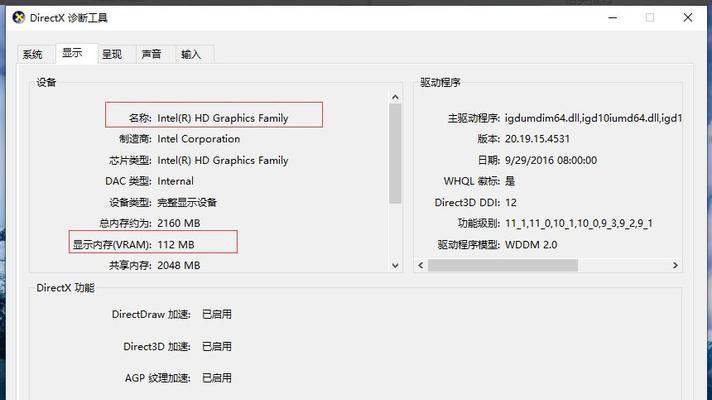Click the DirectX diagnostic tool title icon
The height and width of the screenshot is (400, 712).
[19, 18]
